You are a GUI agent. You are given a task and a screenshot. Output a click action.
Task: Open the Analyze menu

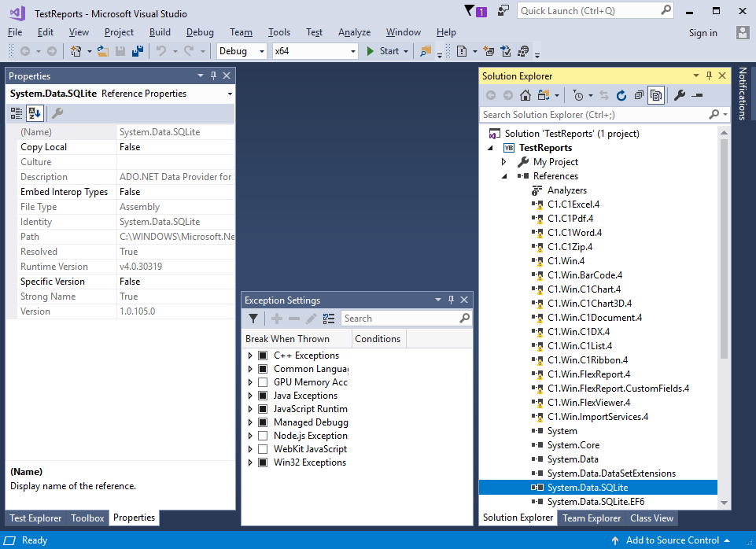click(x=354, y=32)
